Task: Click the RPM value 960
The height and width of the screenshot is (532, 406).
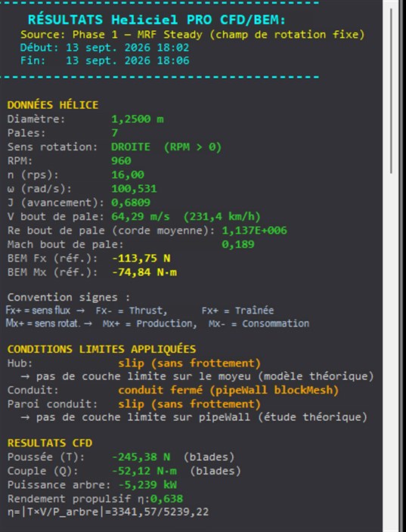Action: tap(121, 160)
